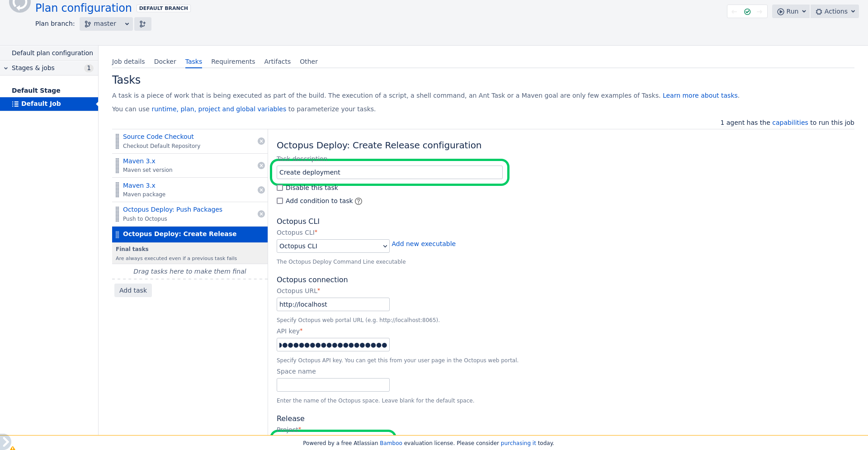Click the help icon beside Add condition
Image resolution: width=868 pixels, height=450 pixels.
[x=359, y=201]
